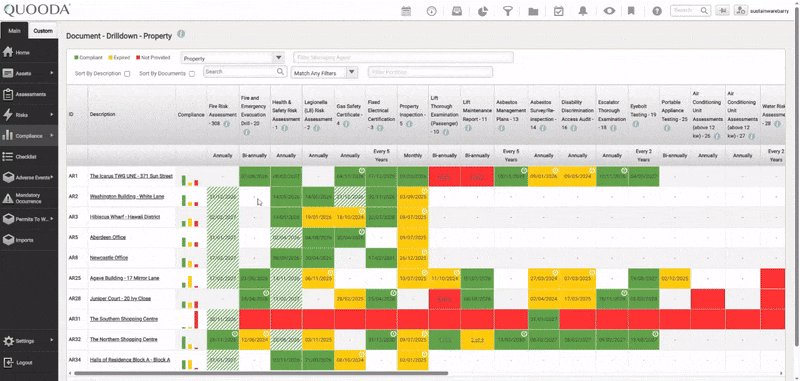Image resolution: width=800 pixels, height=381 pixels.
Task: Click info icon for Legionella Risk Assessment
Action: pos(316,128)
